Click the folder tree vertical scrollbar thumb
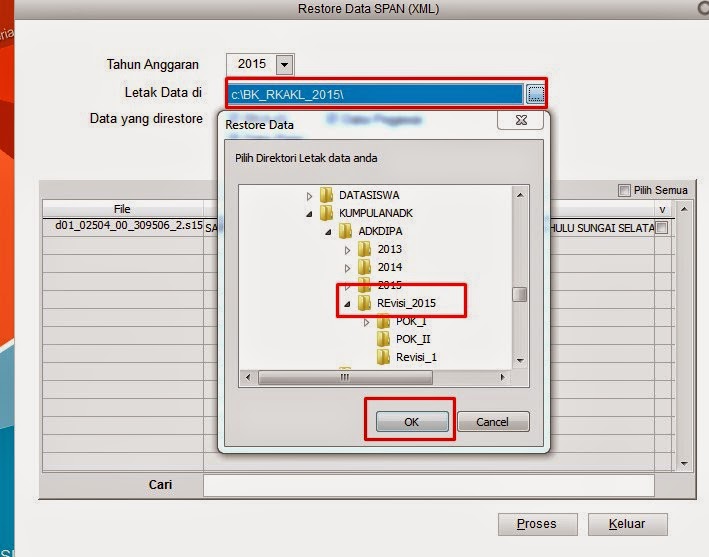Screen dimensions: 709x557 tap(520, 294)
